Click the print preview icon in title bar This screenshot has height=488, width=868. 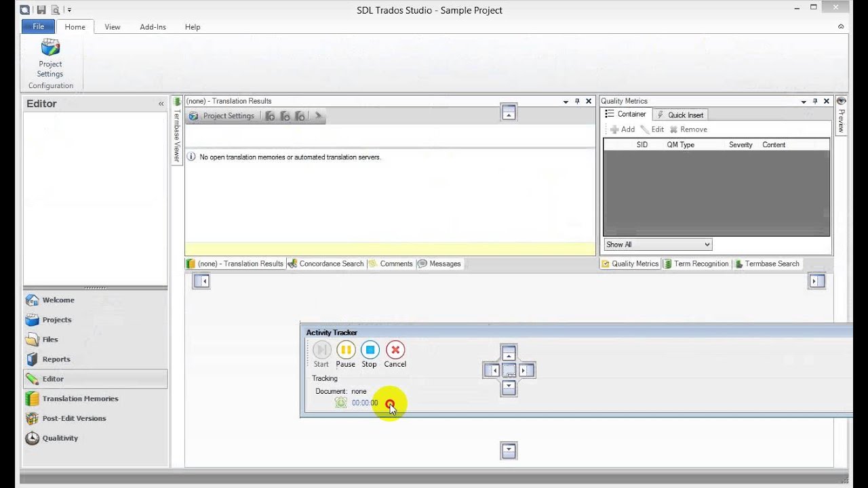point(56,10)
